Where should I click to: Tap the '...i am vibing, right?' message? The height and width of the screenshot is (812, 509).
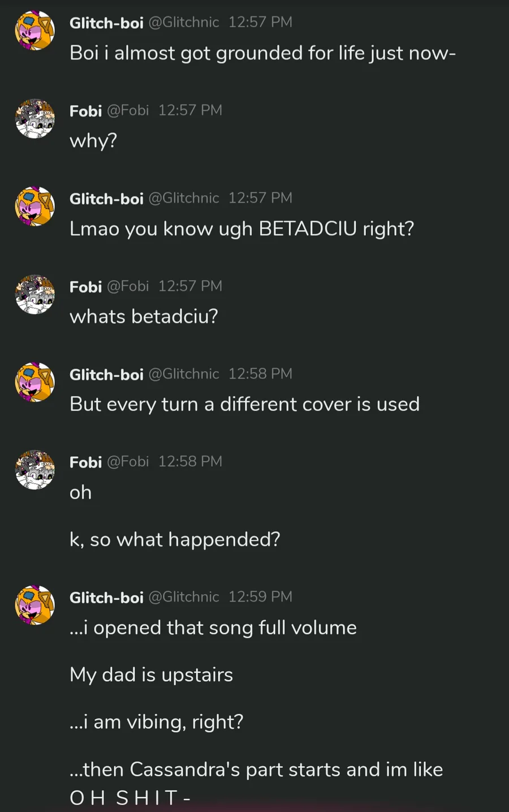coord(156,723)
